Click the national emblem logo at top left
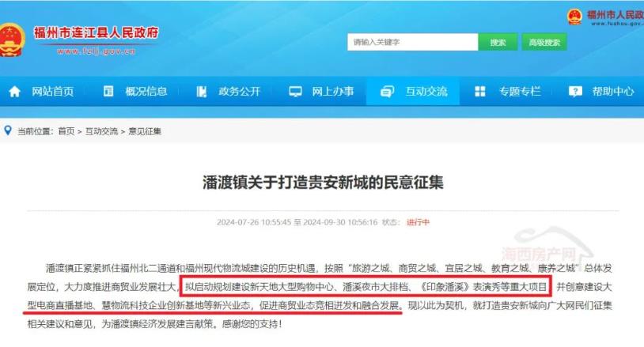 (11, 40)
